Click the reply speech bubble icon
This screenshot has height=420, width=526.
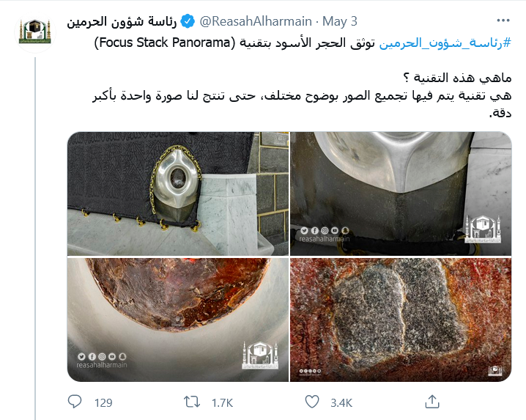[75, 402]
